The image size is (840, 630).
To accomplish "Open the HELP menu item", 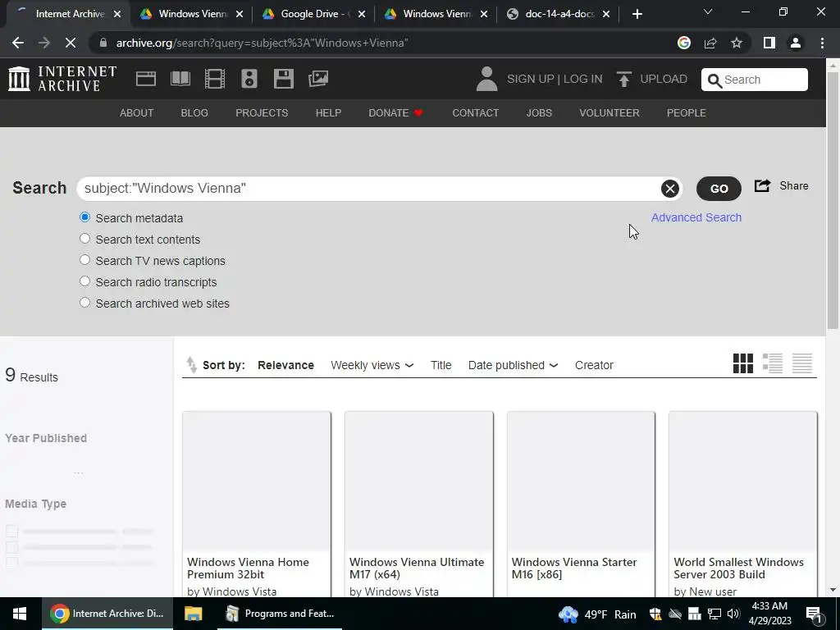I will tap(328, 113).
